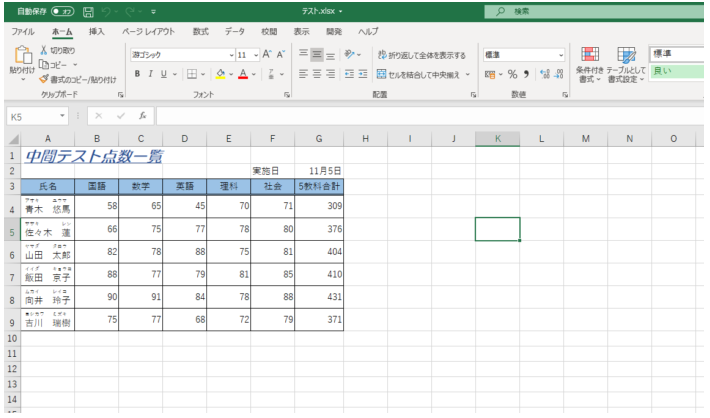Click the Save icon in title bar
710x418 pixels.
[87, 11]
